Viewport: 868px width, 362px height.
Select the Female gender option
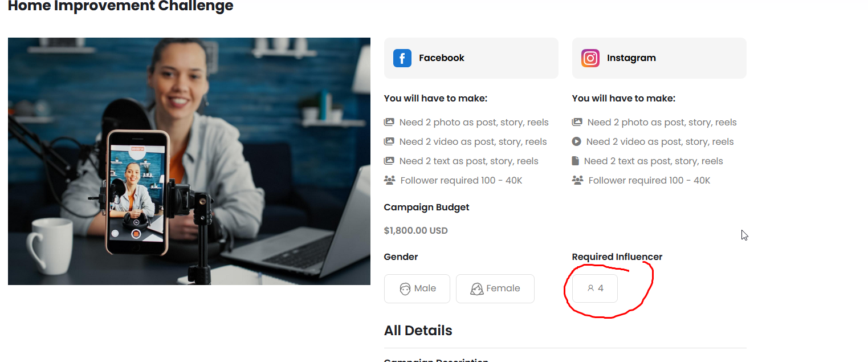[x=495, y=288]
